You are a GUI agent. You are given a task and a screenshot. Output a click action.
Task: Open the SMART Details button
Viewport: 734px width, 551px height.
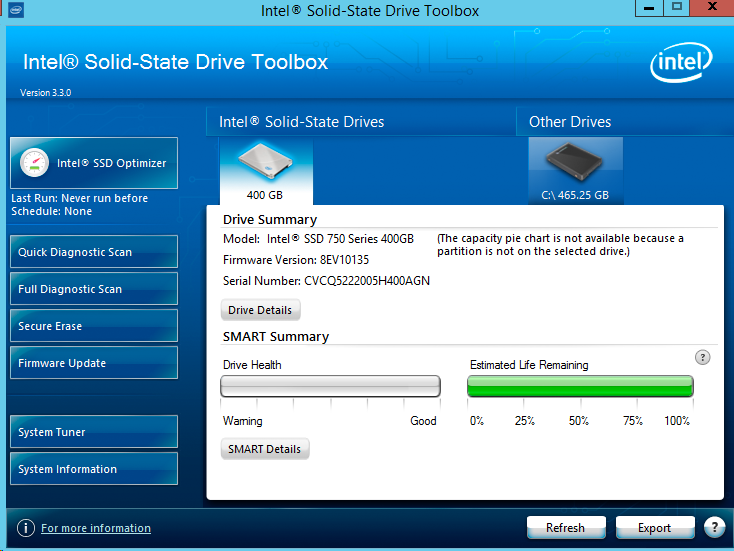point(264,449)
